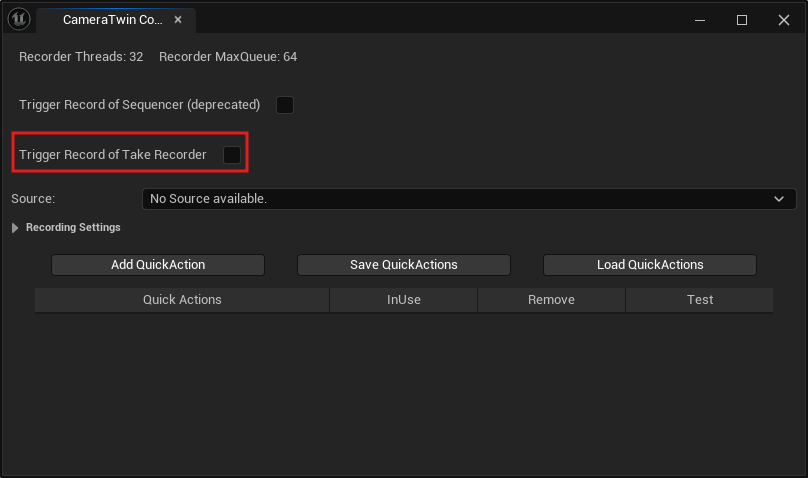Close the window using the title bar X
The image size is (808, 478).
784,20
